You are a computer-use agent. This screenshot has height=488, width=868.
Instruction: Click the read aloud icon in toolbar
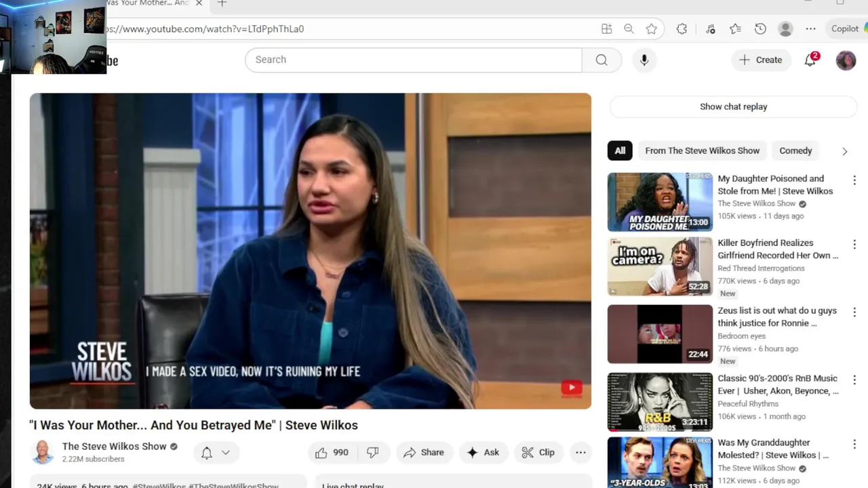pyautogui.click(x=710, y=28)
